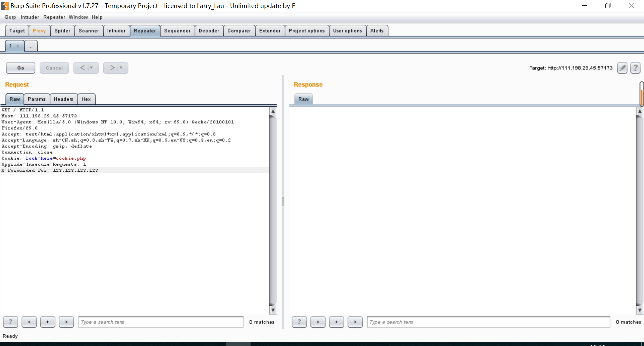644x346 pixels.
Task: Open request search help question button
Action: pyautogui.click(x=10, y=322)
